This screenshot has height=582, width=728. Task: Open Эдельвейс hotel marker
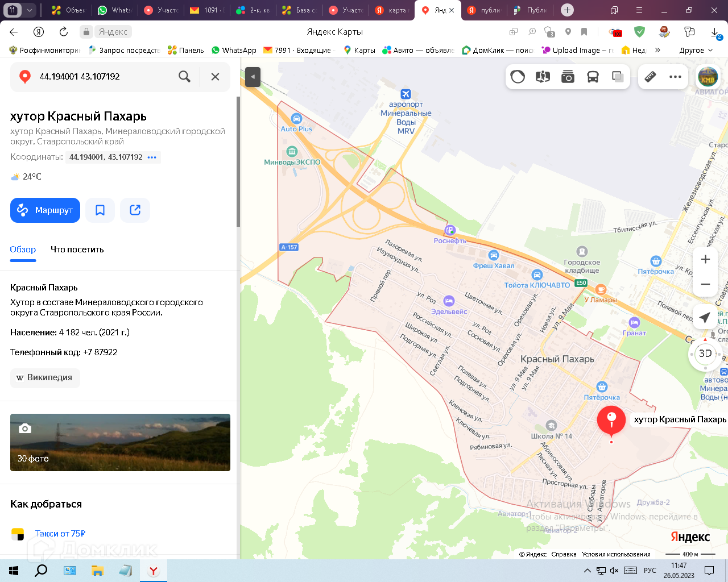[x=449, y=301]
